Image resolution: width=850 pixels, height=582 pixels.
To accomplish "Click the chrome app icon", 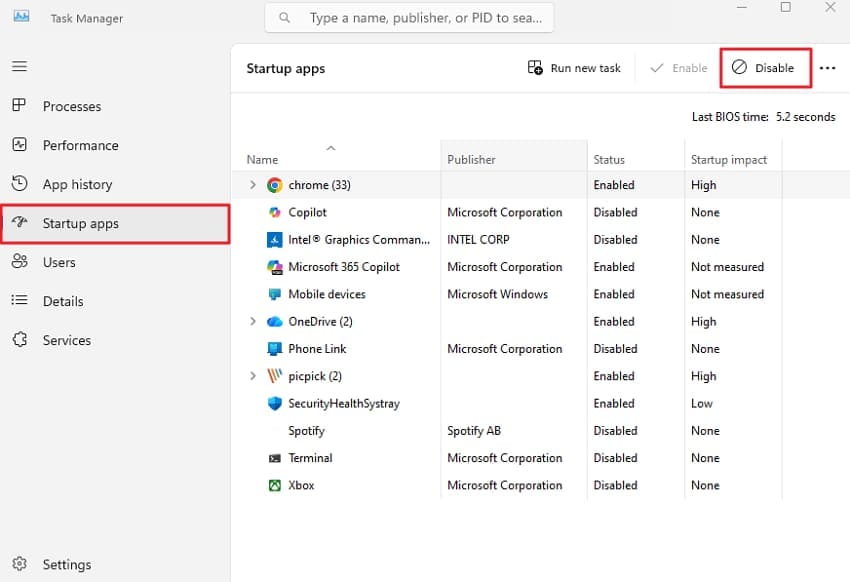I will click(x=275, y=185).
